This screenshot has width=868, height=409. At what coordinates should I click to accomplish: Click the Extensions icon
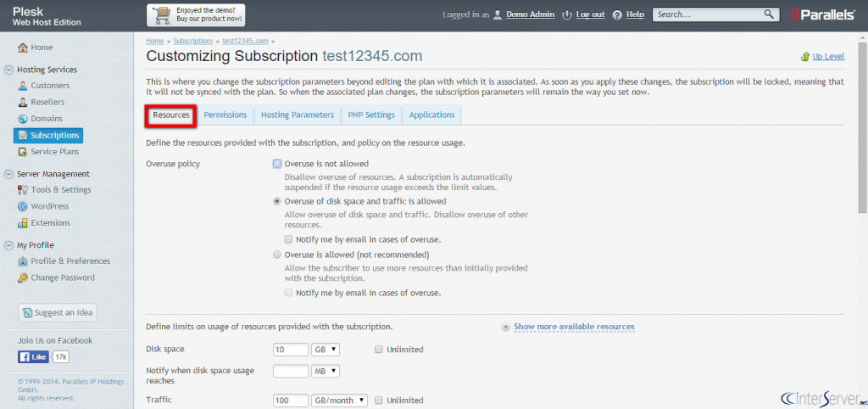(x=23, y=223)
